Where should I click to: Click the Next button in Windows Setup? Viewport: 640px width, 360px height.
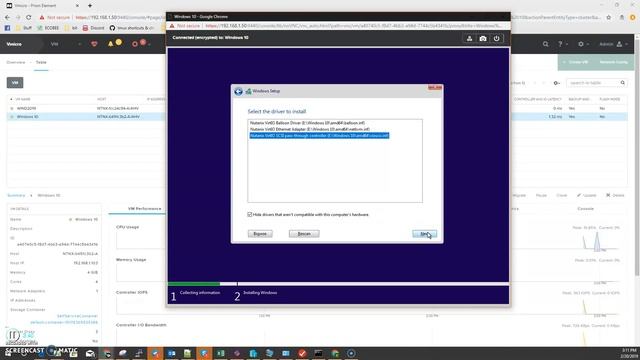[x=424, y=234]
